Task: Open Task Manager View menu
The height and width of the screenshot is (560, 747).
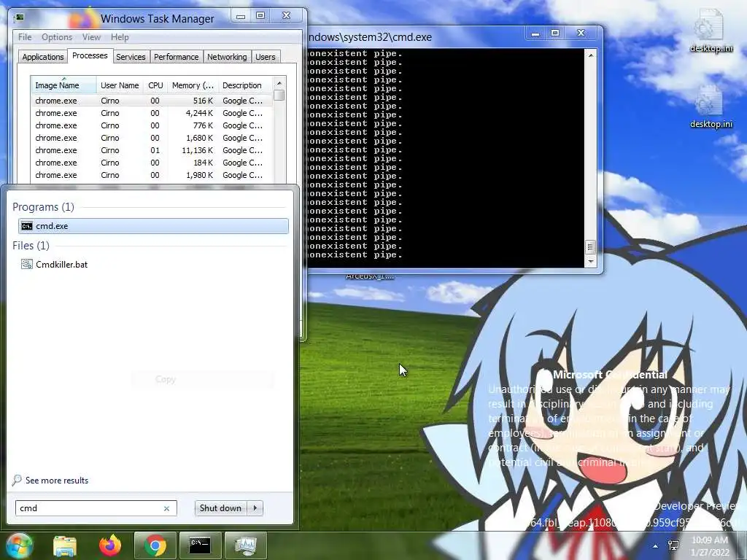Action: [x=91, y=36]
